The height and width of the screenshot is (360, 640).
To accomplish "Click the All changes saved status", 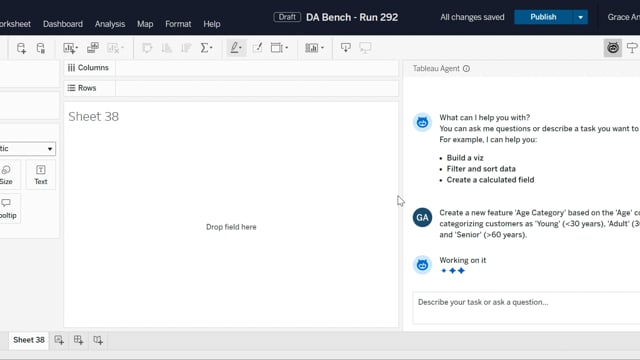I will tap(472, 17).
